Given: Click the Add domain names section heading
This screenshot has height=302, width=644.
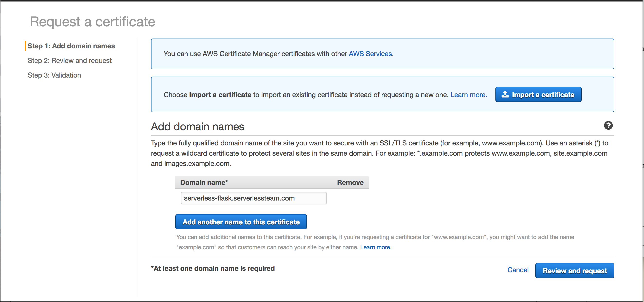Looking at the screenshot, I should (x=197, y=126).
